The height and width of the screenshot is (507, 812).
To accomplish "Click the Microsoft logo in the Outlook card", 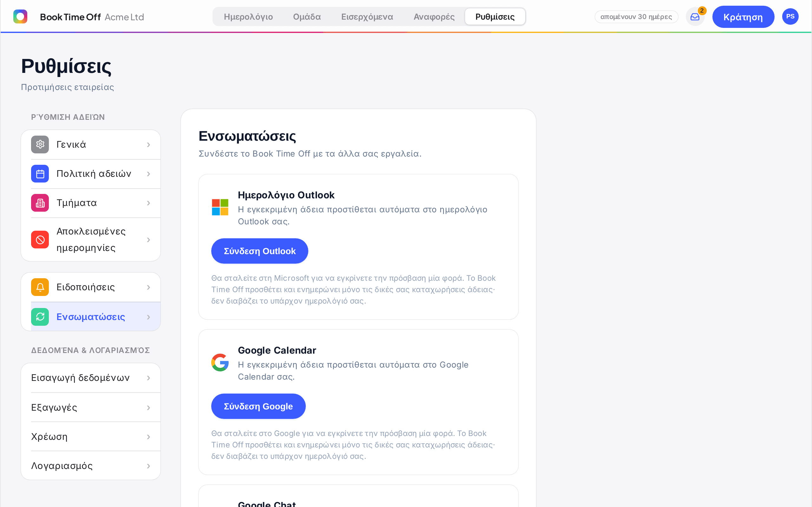I will tap(220, 207).
